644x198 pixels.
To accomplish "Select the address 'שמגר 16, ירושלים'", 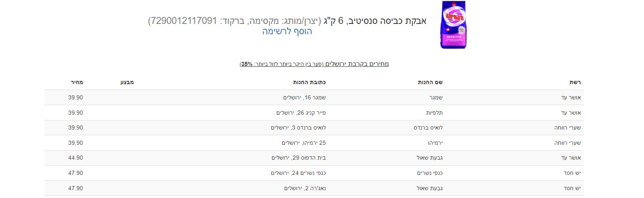I will [304, 97].
